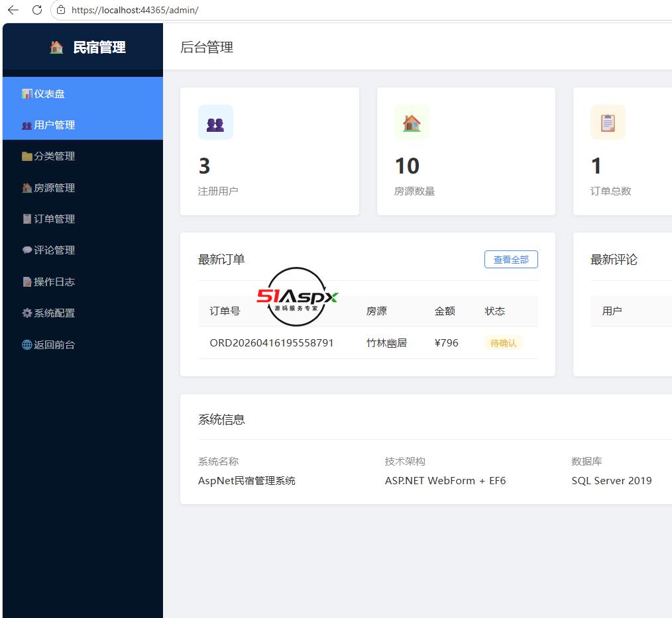Select 房源管理 from the sidebar menu

(83, 187)
